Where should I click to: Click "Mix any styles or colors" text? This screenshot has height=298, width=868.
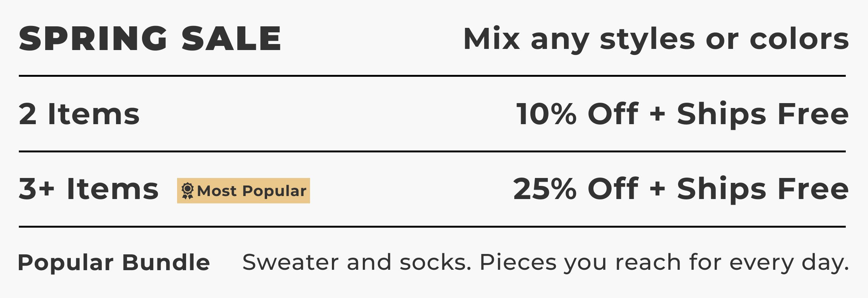(656, 39)
